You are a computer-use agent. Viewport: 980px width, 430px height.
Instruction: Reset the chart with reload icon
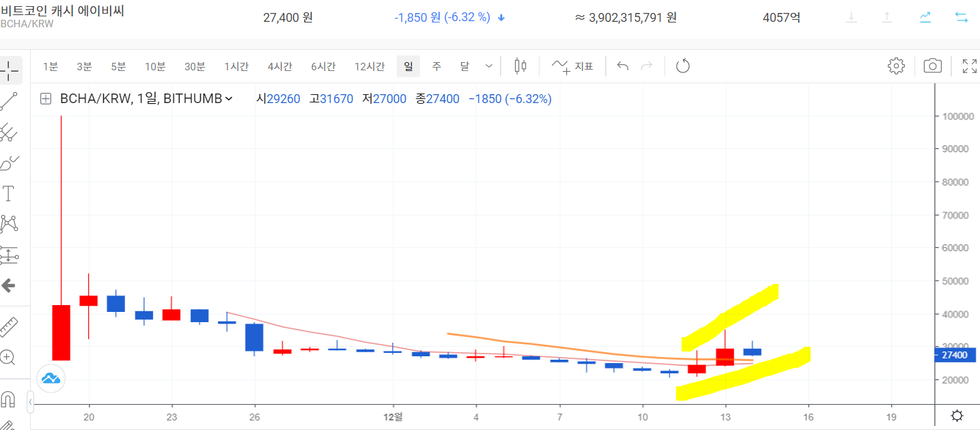(x=683, y=66)
